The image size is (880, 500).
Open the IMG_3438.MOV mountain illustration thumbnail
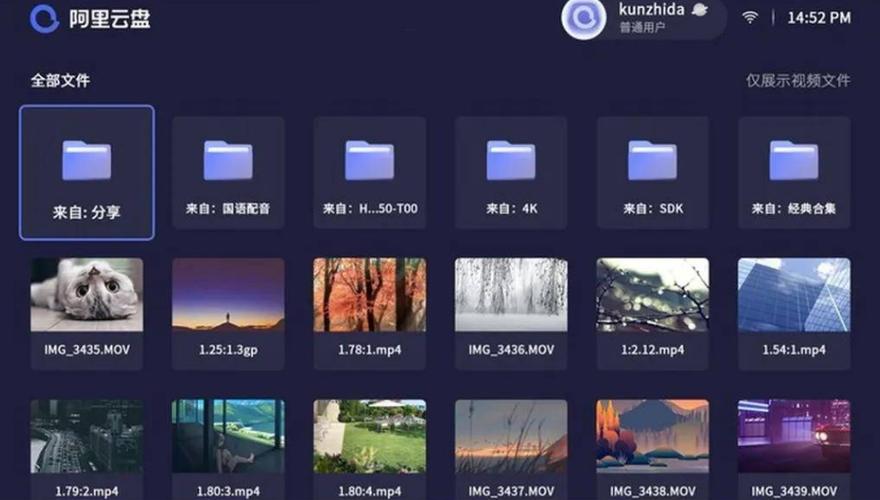click(652, 436)
